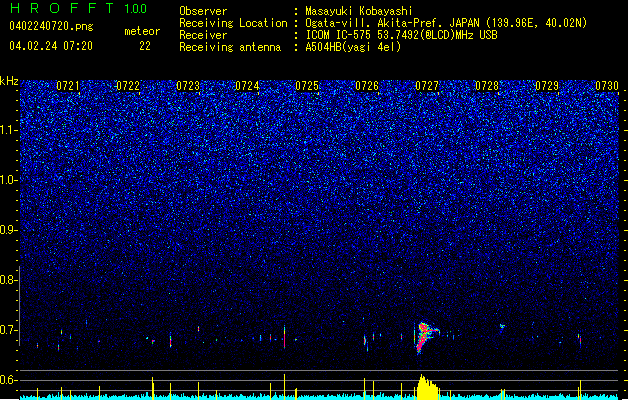This screenshot has width=629, height=400.
Task: Click the 0.9 kHz axis tick label
Action: tap(9, 230)
